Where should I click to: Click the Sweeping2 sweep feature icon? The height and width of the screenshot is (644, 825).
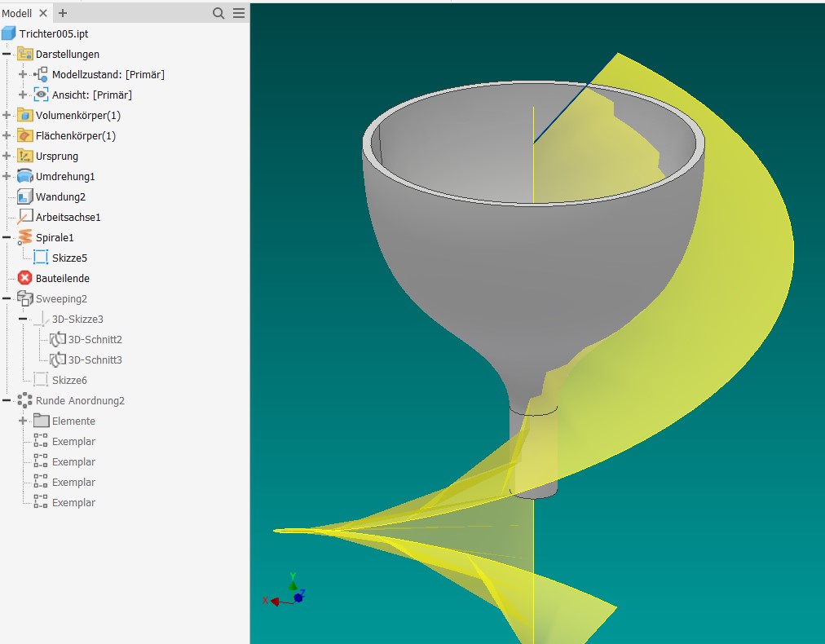point(24,298)
